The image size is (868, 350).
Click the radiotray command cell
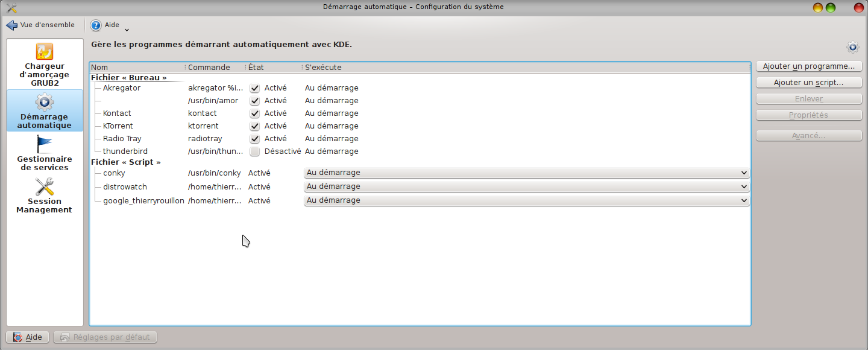click(x=205, y=139)
